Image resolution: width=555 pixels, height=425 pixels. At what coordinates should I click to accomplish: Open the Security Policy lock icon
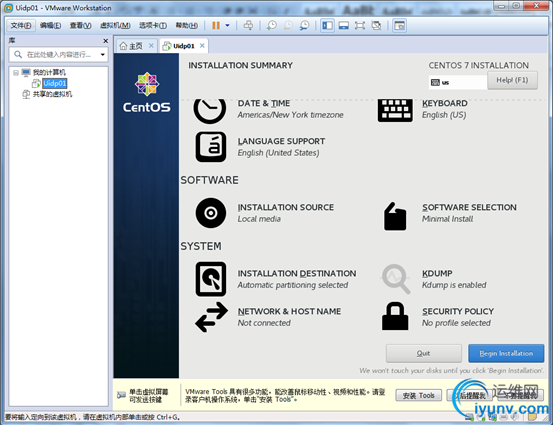[395, 316]
